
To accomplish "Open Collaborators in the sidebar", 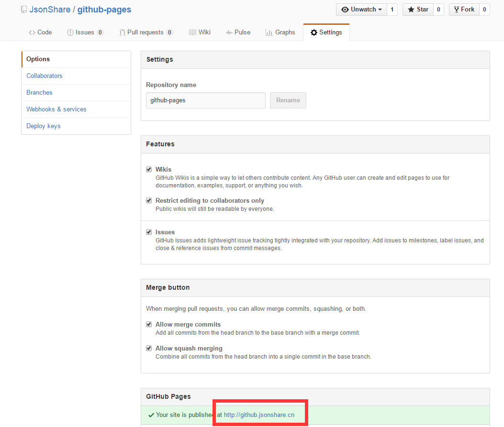I will tap(76, 76).
